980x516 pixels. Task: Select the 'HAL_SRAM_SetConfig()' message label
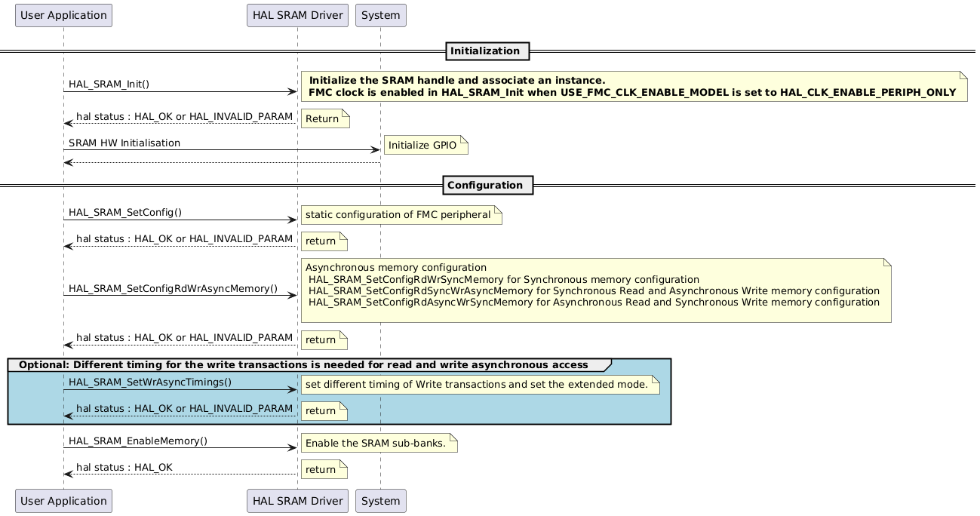pyautogui.click(x=125, y=213)
